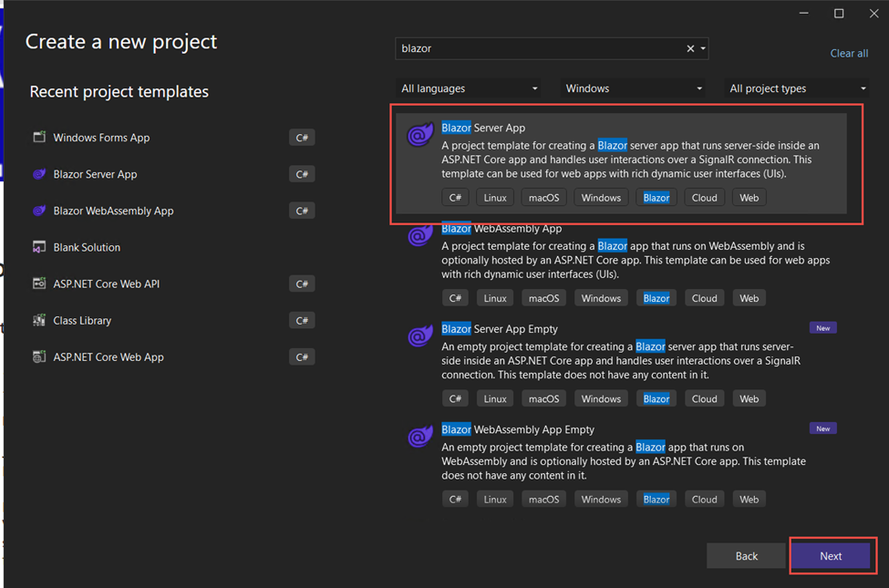This screenshot has height=588, width=889.
Task: Open the All languages dropdown
Action: pos(469,88)
